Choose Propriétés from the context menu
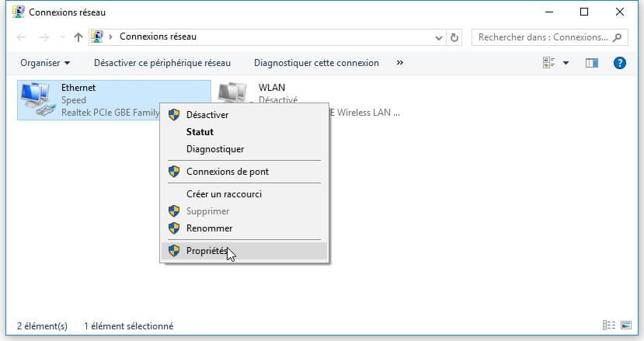The image size is (644, 341). point(207,251)
